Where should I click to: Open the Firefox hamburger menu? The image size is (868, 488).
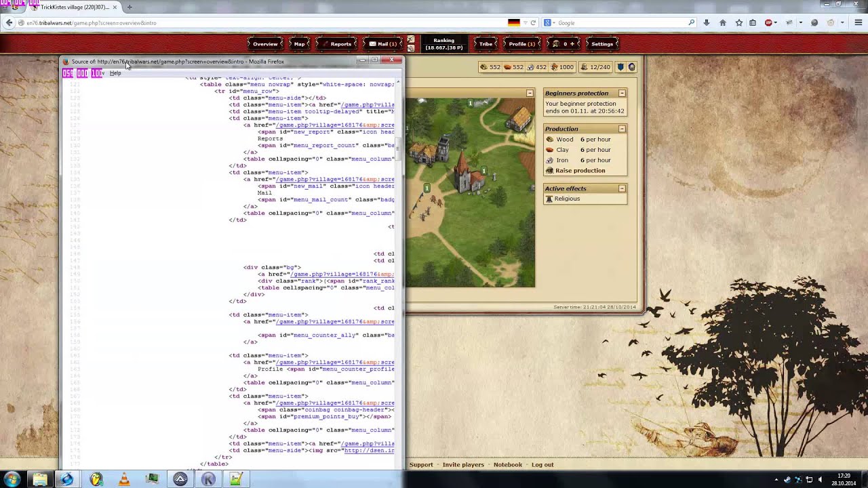[858, 22]
